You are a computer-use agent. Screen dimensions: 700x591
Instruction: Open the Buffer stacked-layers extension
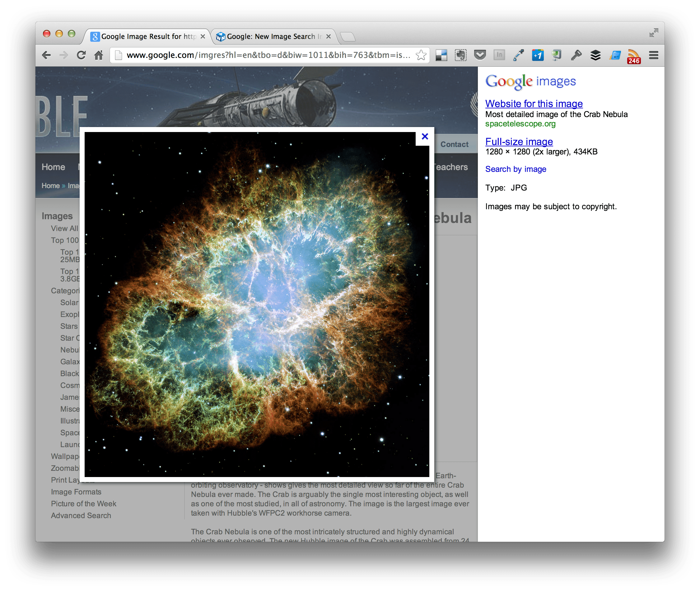click(x=595, y=55)
